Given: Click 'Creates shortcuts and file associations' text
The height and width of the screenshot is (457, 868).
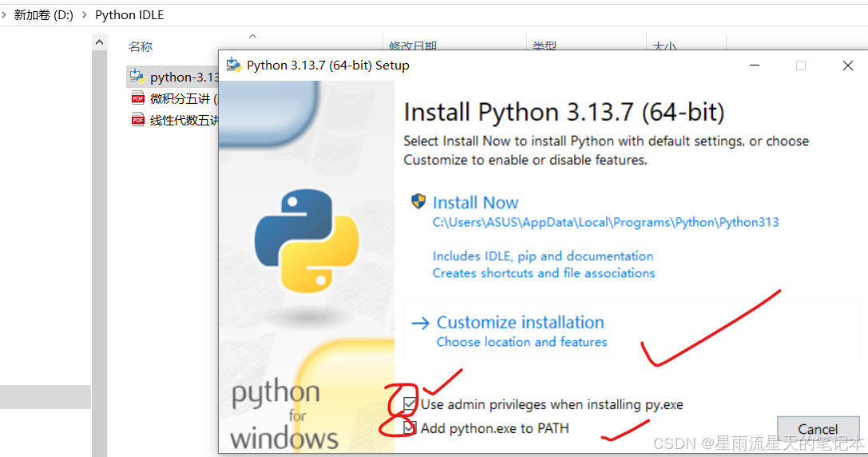Looking at the screenshot, I should point(544,273).
